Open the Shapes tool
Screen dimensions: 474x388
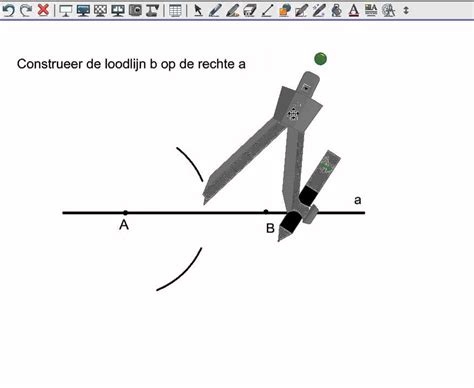284,11
